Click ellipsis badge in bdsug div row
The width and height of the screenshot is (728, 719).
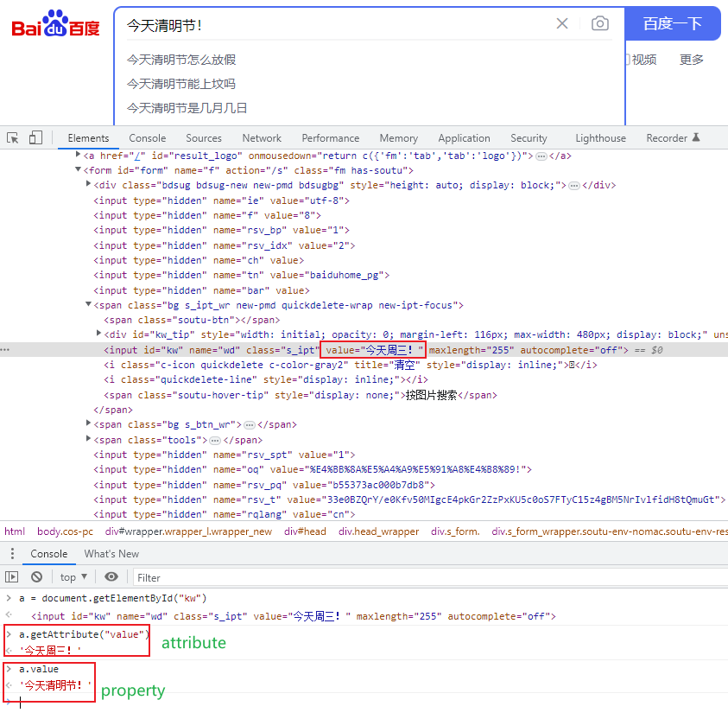click(x=574, y=186)
